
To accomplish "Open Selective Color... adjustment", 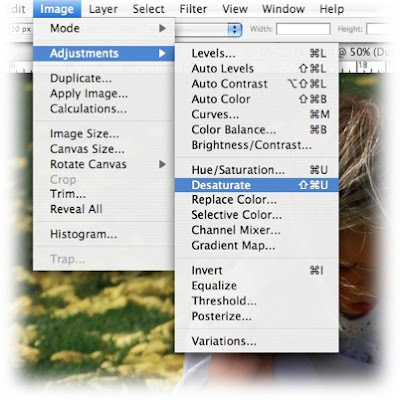I will pos(257,215).
